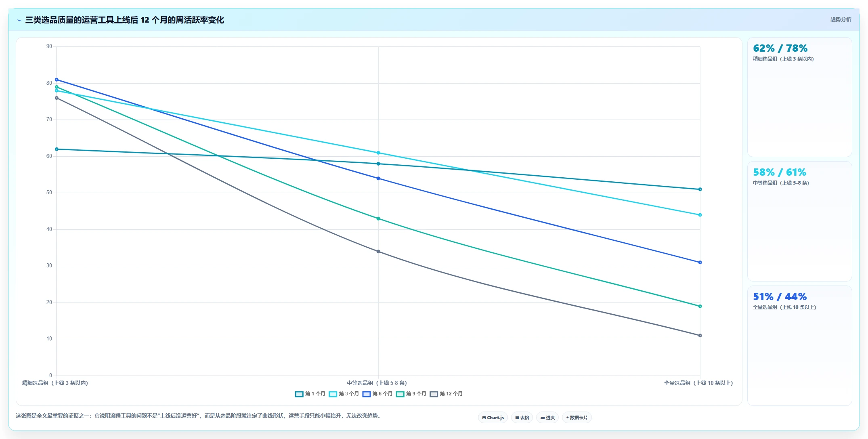Screen dimensions: 868x439
Task: Toggle the 第 3 个月 legend series
Action: click(x=344, y=394)
